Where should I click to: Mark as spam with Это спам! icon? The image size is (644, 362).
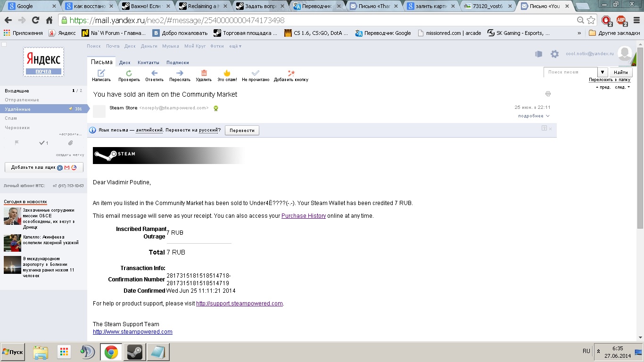point(227,73)
